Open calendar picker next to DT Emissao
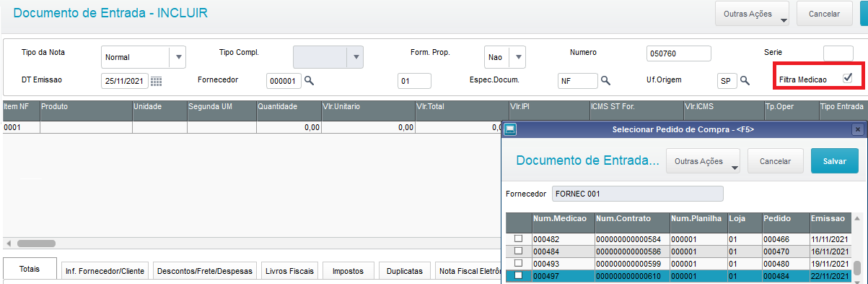The height and width of the screenshot is (284, 868). [x=156, y=82]
